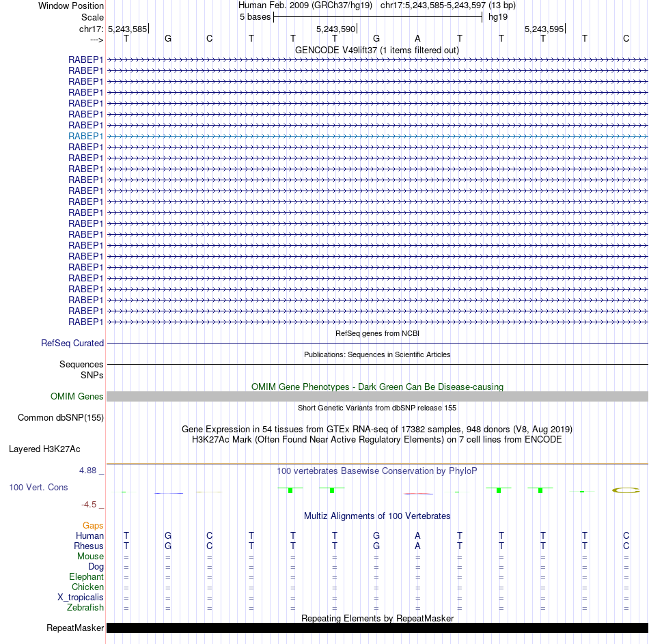Click OMIM Gene Phenotypes green track title
649x644 pixels.
coord(377,387)
